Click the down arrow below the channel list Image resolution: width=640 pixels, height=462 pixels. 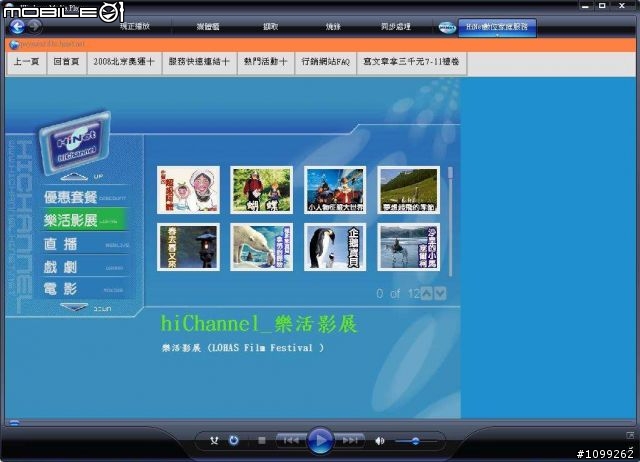coord(74,307)
